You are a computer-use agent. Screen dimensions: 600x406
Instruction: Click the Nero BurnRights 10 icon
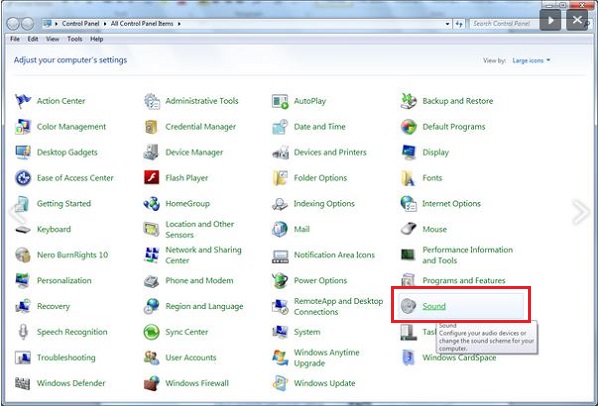pyautogui.click(x=23, y=255)
